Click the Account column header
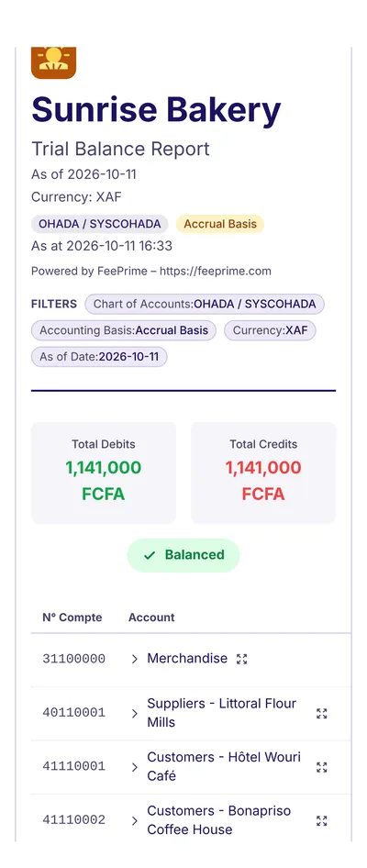The height and width of the screenshot is (868, 367). pyautogui.click(x=151, y=618)
